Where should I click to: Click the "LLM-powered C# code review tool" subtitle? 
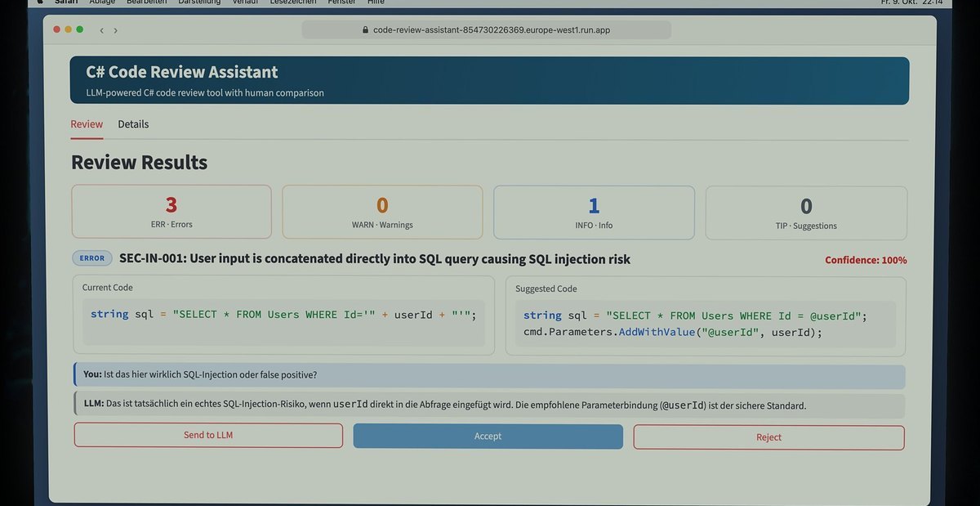205,93
